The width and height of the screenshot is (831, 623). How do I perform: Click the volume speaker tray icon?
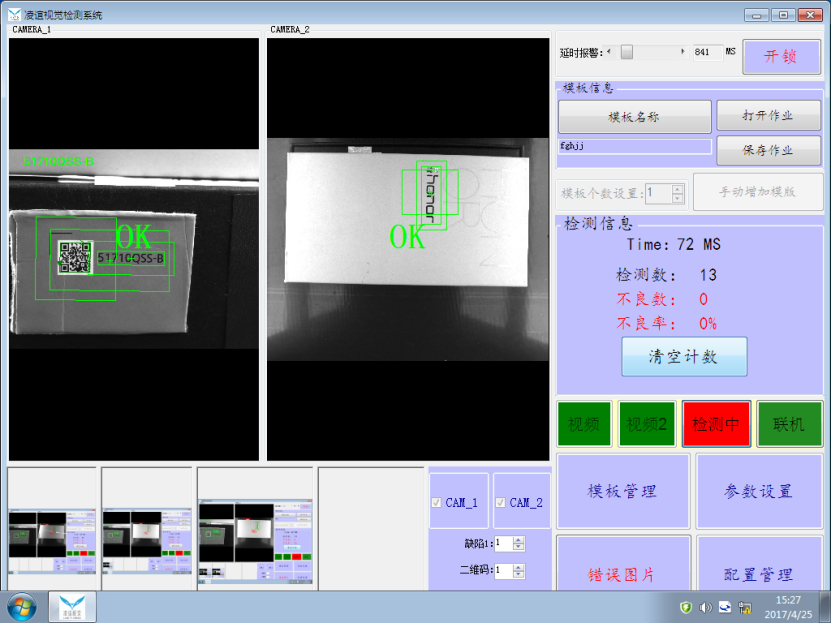[705, 607]
